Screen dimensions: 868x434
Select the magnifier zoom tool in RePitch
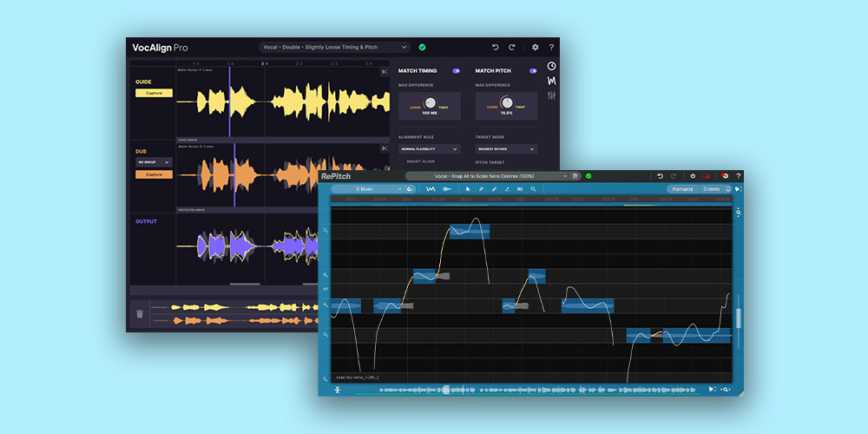click(x=533, y=188)
